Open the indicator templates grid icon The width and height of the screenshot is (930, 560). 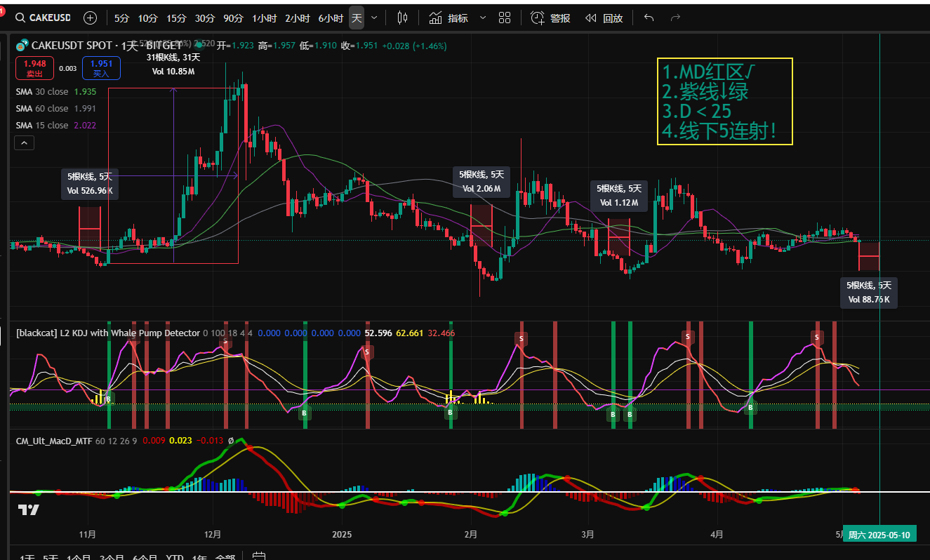[505, 18]
